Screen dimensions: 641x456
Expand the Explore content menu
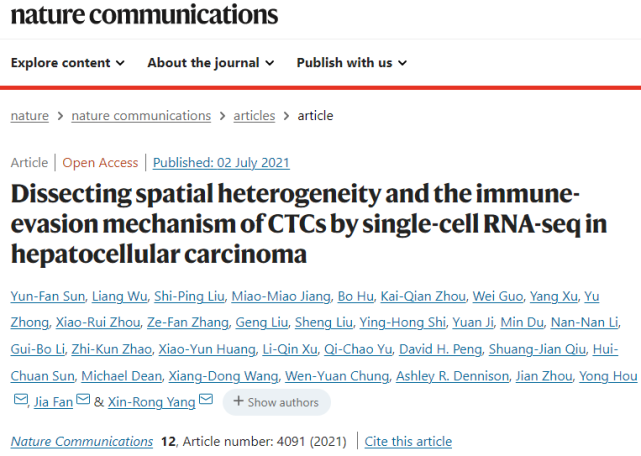point(68,62)
